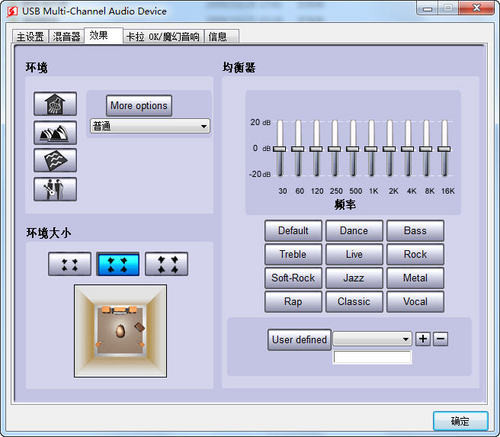
Task: Click the 1K frequency equalizer slider
Action: click(x=371, y=149)
